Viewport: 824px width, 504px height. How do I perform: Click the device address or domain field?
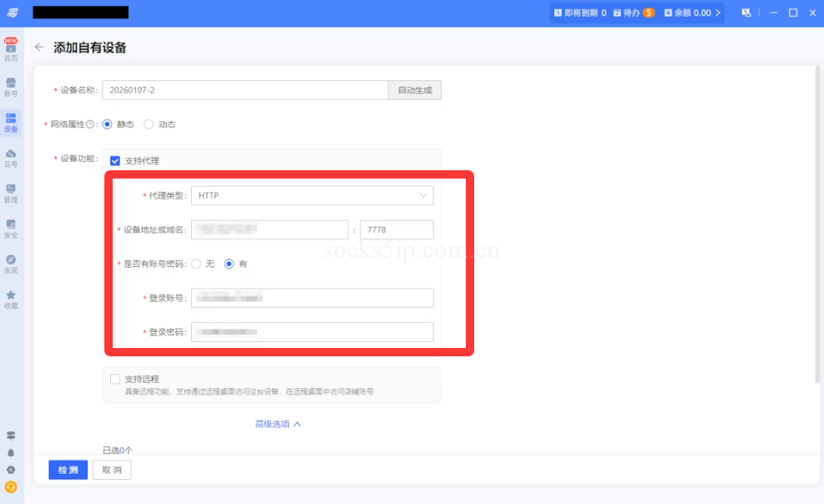point(270,229)
